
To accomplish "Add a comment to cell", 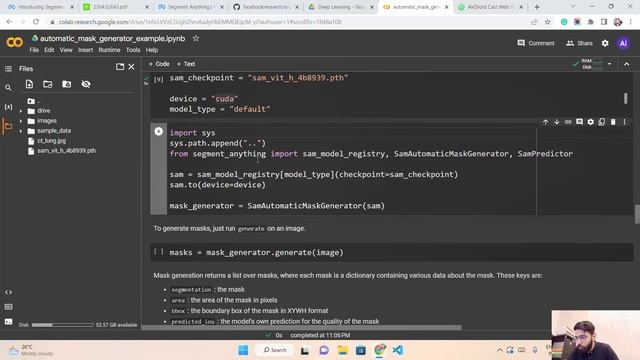I will 579,122.
